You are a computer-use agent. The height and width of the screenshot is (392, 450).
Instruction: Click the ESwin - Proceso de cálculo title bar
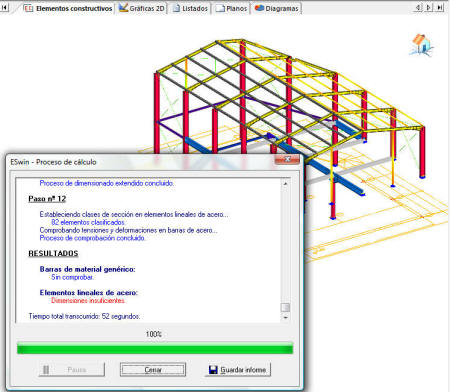(x=140, y=162)
